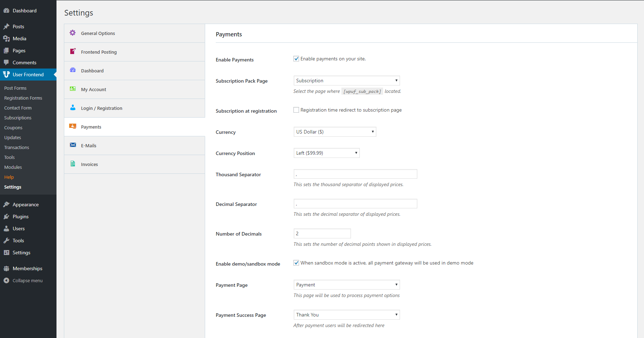Click the E-Mails envelope icon
This screenshot has width=644, height=338.
(x=73, y=145)
